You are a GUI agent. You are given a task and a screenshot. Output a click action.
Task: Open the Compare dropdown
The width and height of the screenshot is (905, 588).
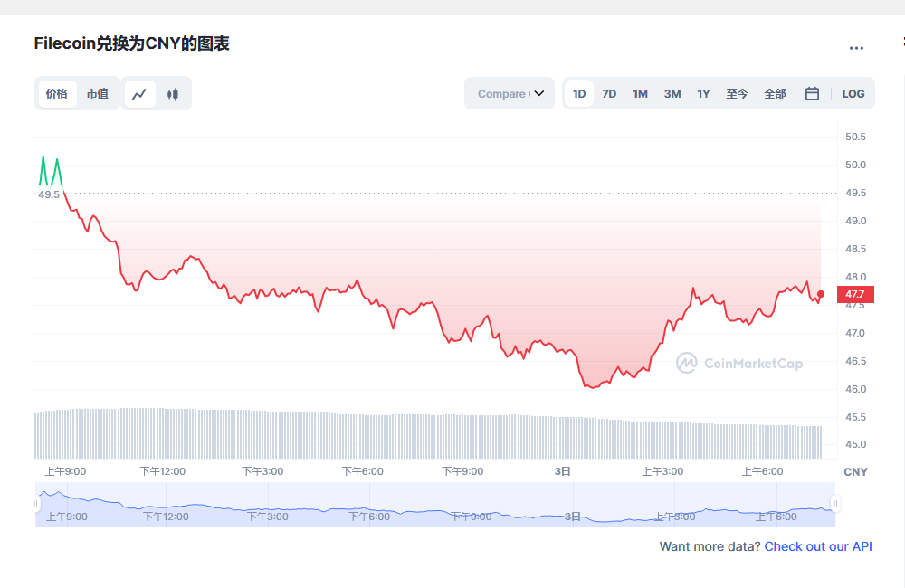pyautogui.click(x=510, y=93)
